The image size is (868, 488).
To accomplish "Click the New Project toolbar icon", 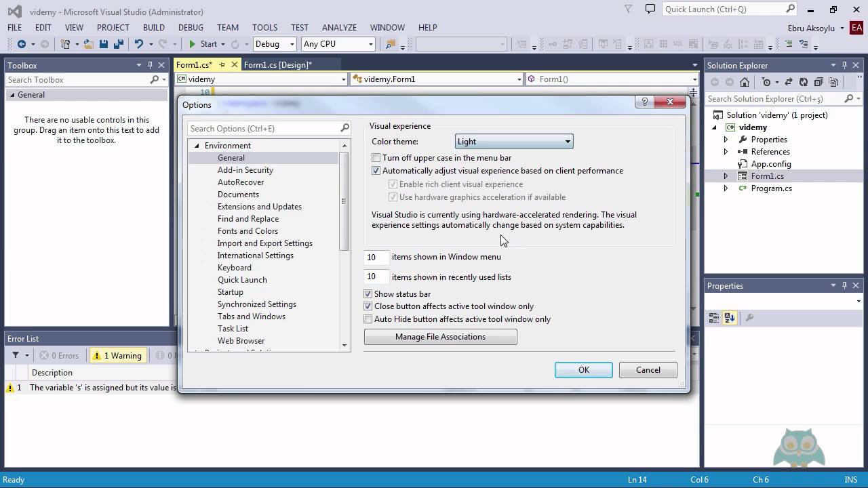I will (x=66, y=44).
